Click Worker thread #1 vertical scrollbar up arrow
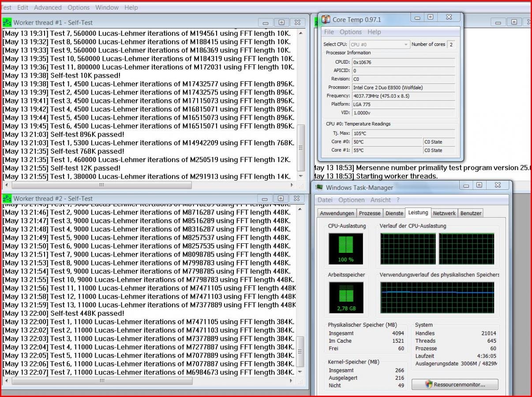The image size is (532, 397). pyautogui.click(x=301, y=33)
